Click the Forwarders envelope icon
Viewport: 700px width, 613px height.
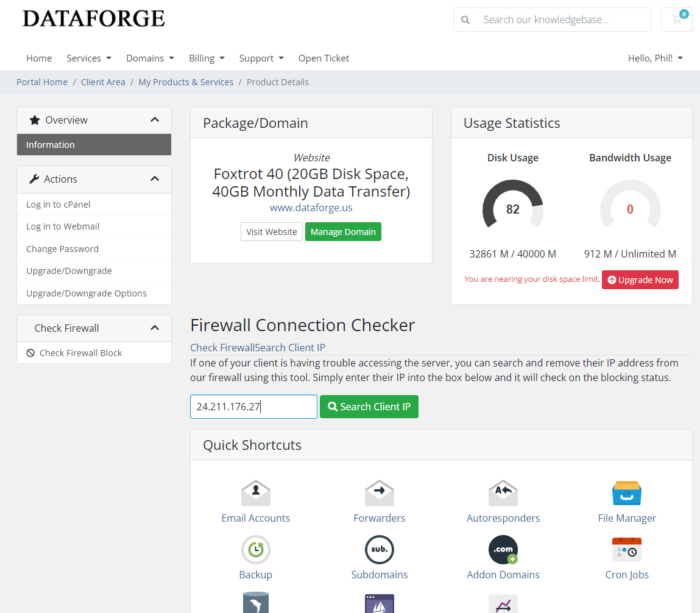(379, 492)
